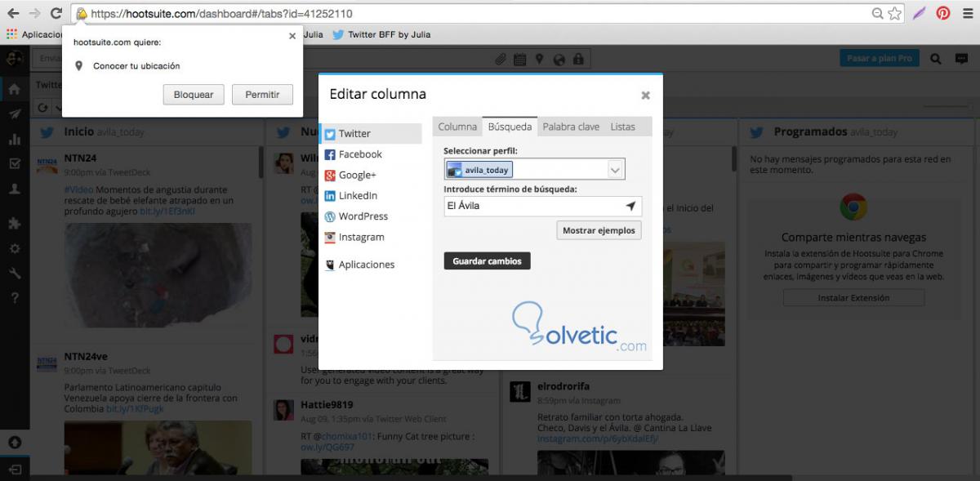
Task: Open the instagram.com link in elrodrorifa post
Action: 598,439
